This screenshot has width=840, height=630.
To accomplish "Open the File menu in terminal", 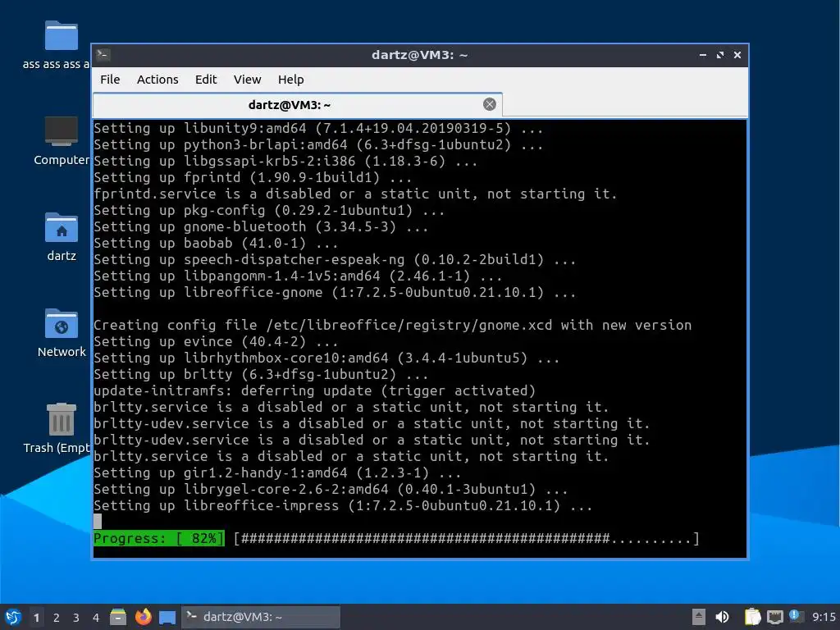I will point(110,80).
